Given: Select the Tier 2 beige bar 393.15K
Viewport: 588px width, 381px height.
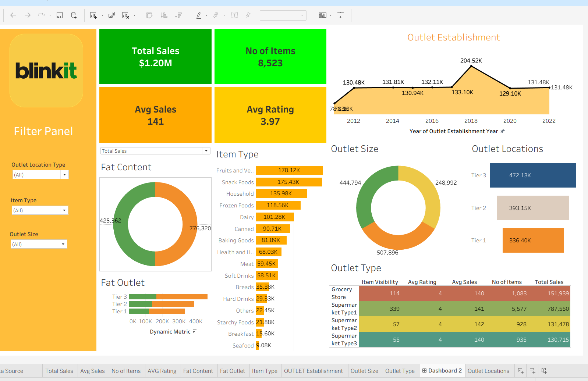Looking at the screenshot, I should tap(533, 208).
